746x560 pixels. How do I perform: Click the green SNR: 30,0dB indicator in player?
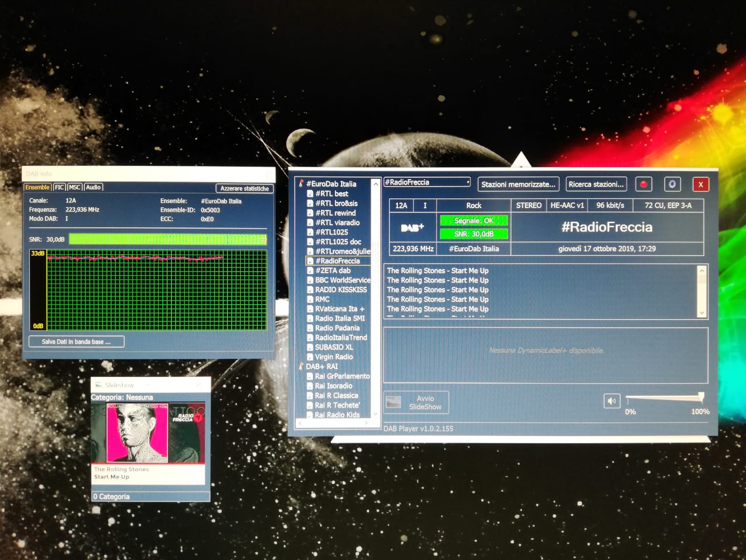pyautogui.click(x=474, y=234)
